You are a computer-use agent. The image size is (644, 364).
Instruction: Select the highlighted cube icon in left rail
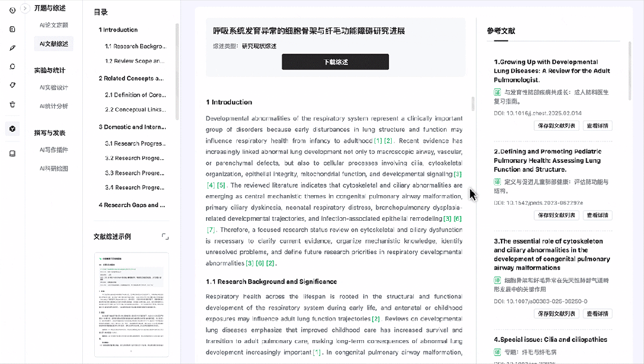[x=13, y=128]
